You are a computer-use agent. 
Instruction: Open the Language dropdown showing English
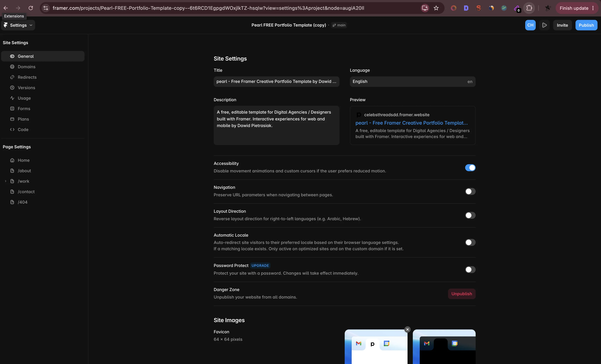coord(412,81)
